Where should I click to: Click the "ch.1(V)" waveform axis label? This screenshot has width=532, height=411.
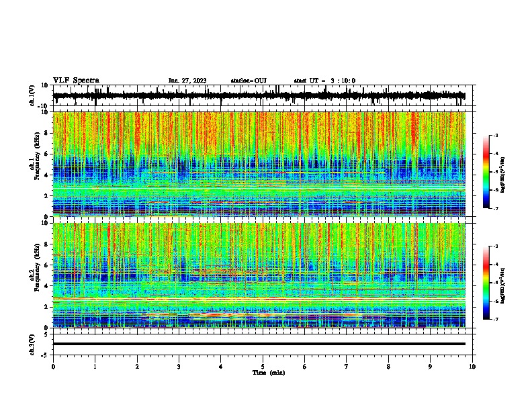32,95
